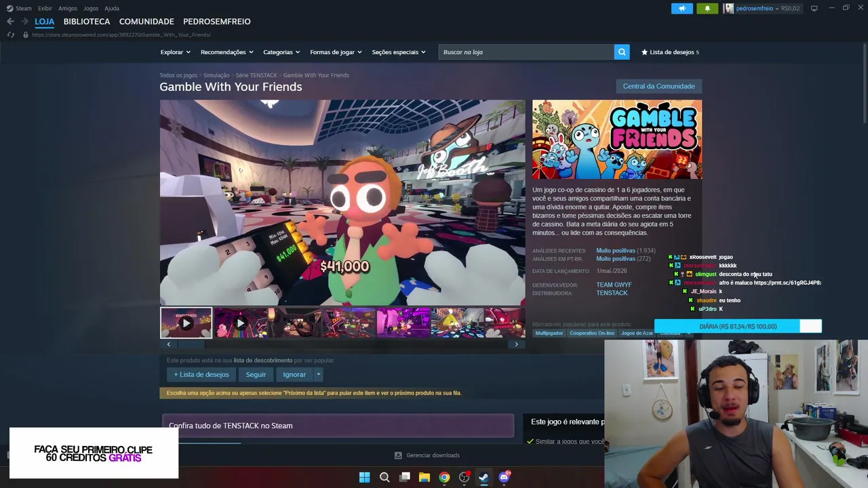Click the Cooperativo On-line tag

pos(592,333)
